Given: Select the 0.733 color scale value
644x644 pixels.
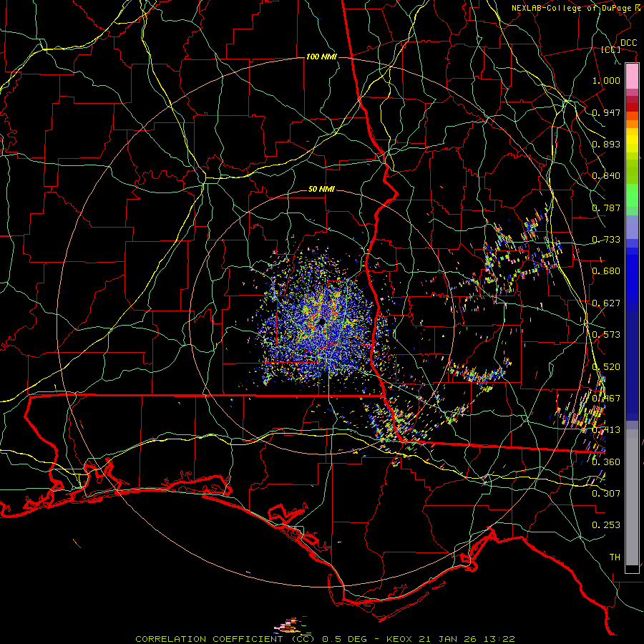Looking at the screenshot, I should 606,240.
